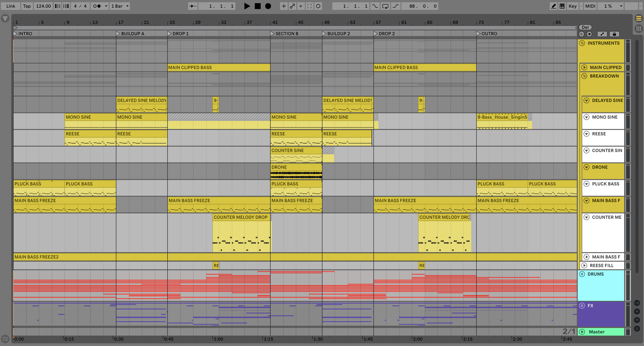This screenshot has height=346, width=644.
Task: Show or hide the browser triangle
Action: pyautogui.click(x=5, y=18)
